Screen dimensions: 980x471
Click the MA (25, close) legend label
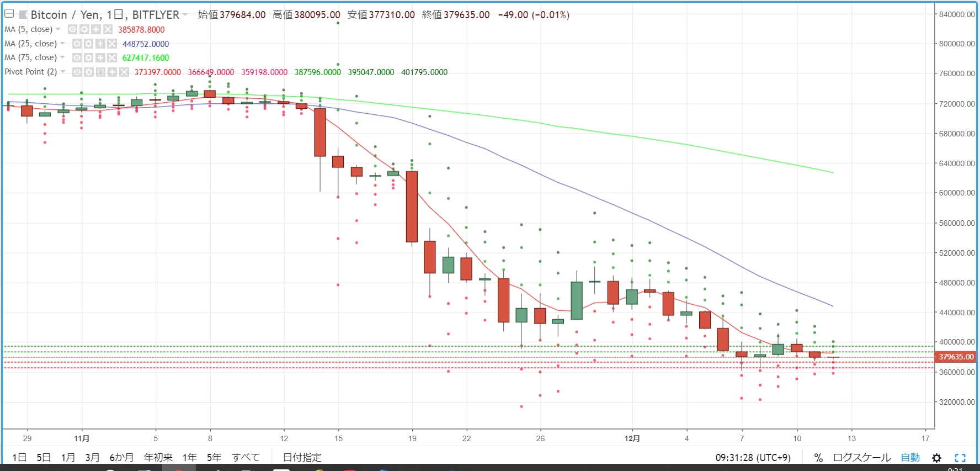[x=30, y=44]
